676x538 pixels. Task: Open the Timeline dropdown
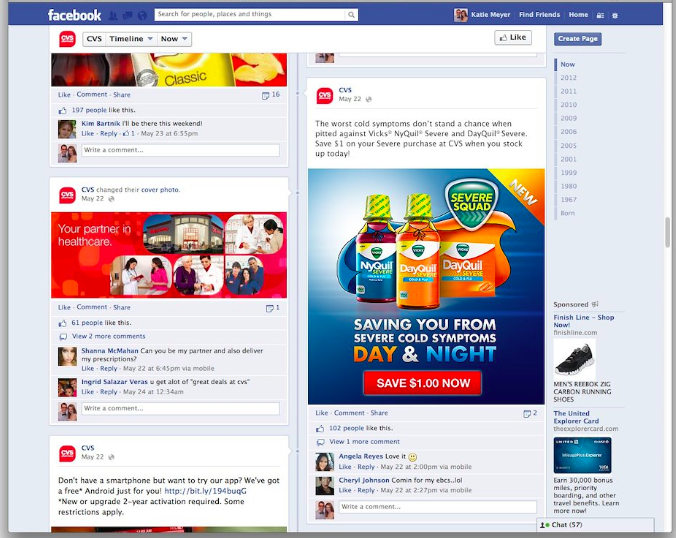(131, 39)
